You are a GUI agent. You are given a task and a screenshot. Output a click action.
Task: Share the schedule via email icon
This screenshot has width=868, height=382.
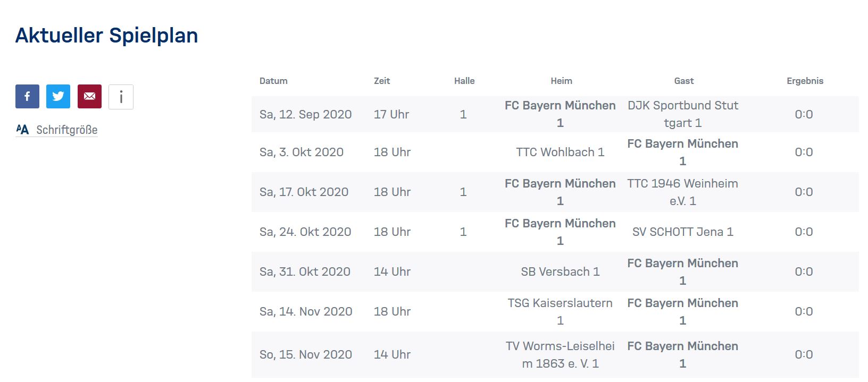(89, 97)
